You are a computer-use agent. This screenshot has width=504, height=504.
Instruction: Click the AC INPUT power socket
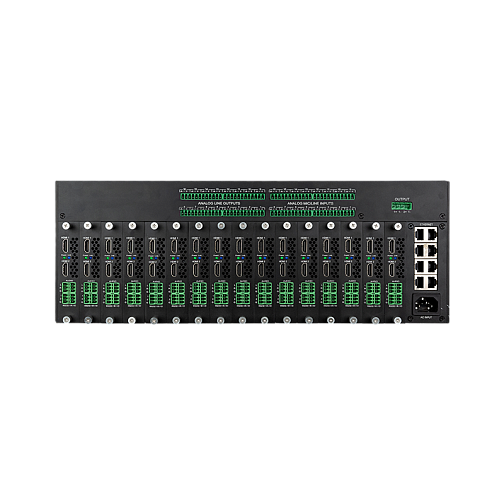pos(427,304)
